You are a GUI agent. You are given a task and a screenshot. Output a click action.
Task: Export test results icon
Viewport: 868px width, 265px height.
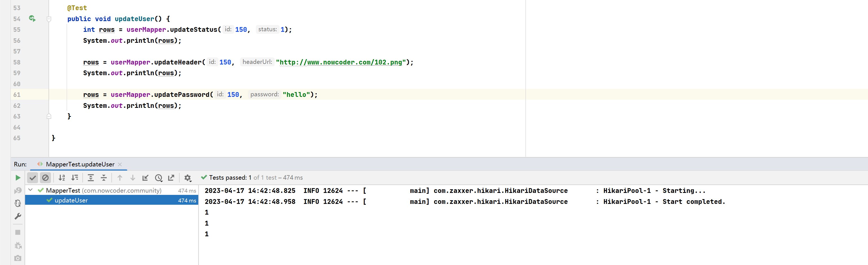click(x=171, y=178)
